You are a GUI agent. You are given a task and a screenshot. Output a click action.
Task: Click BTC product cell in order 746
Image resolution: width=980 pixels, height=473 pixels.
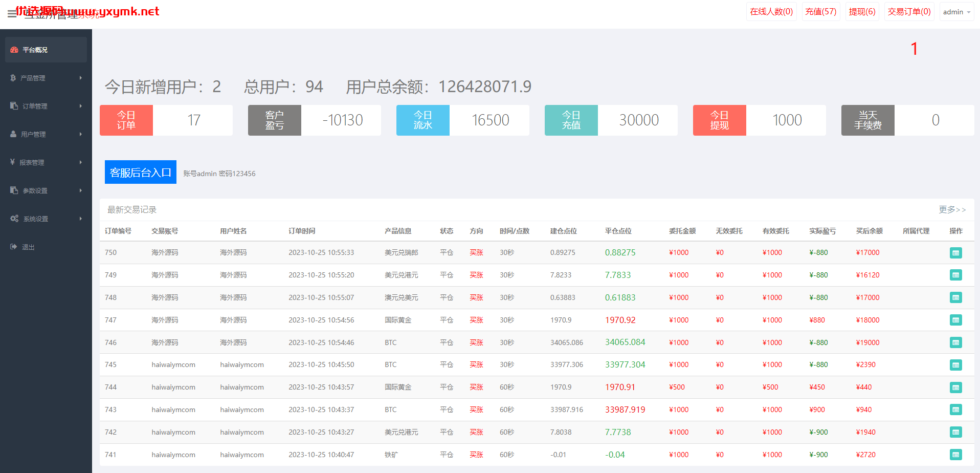[391, 342]
